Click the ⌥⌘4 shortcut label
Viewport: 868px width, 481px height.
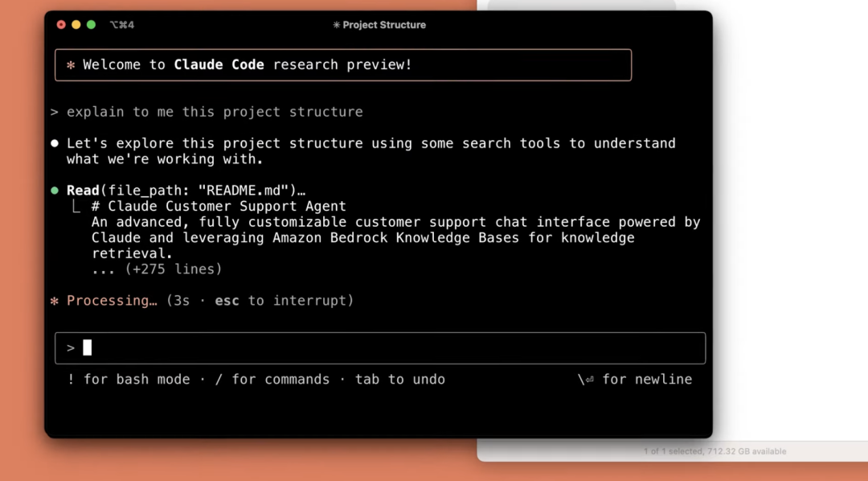122,25
